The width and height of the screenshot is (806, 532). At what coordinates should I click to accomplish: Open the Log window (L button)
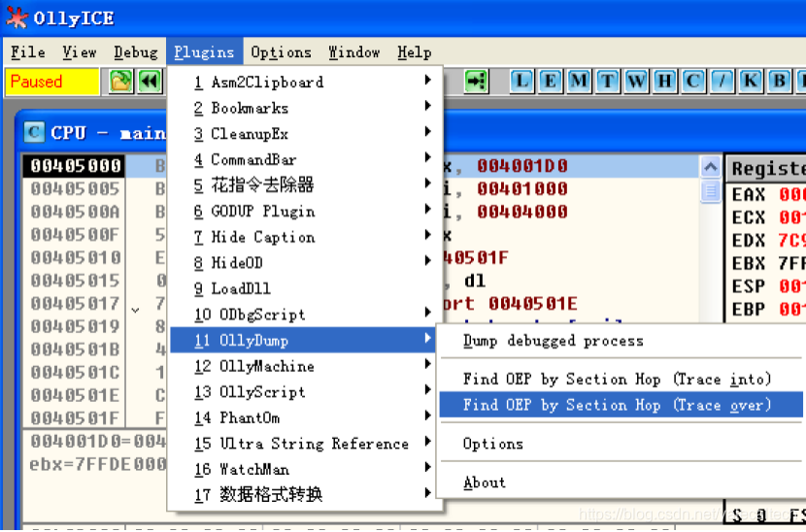521,82
